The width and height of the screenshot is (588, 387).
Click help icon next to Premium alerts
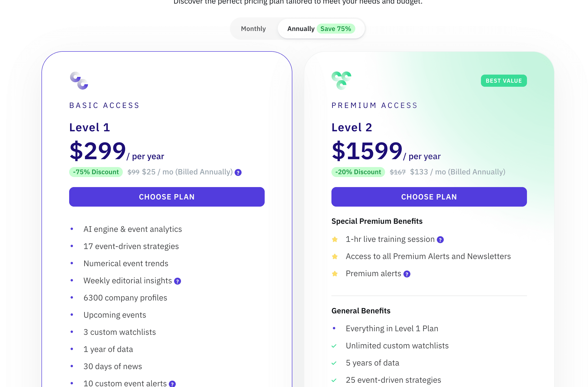(x=407, y=274)
